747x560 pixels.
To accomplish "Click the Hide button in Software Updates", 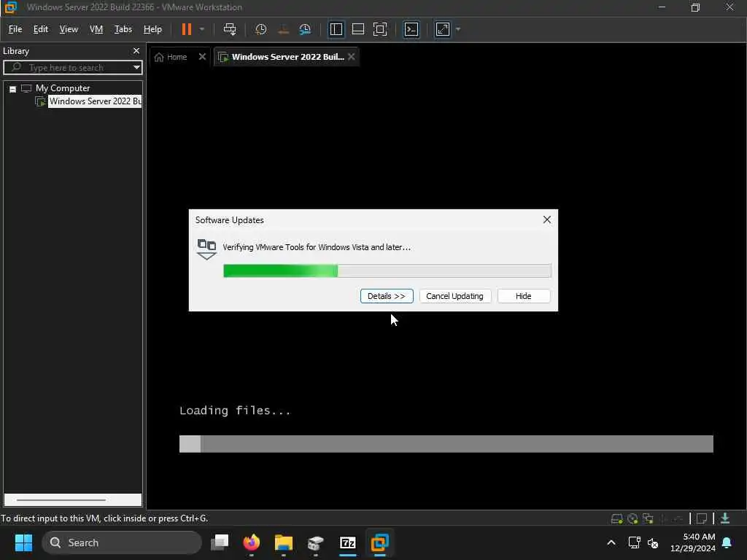I will click(x=523, y=296).
